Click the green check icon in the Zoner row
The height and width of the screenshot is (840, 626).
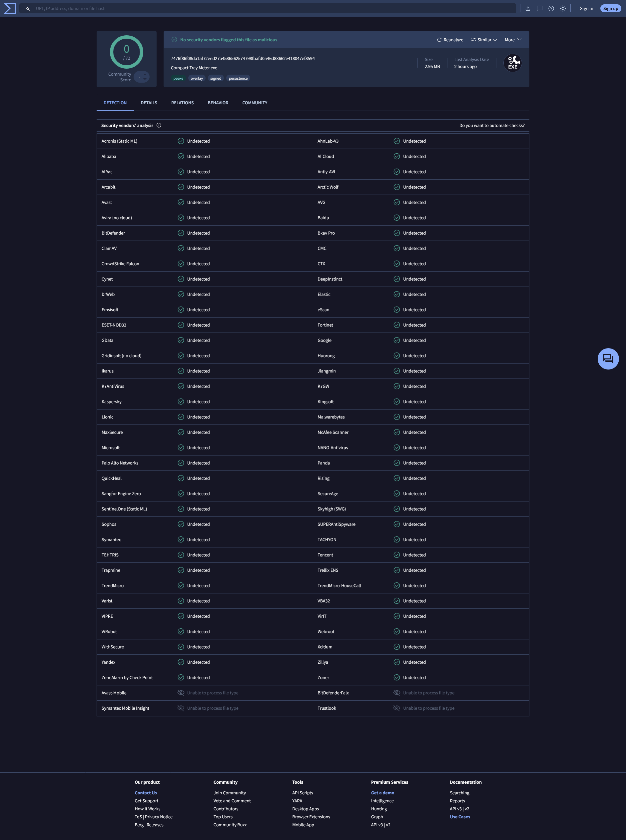pos(397,677)
